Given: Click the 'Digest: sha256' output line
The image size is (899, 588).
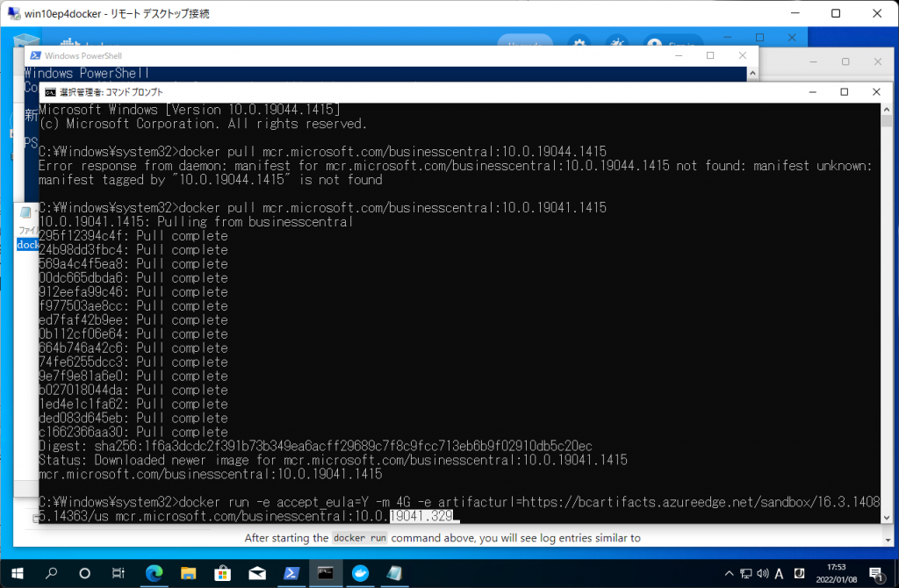Looking at the screenshot, I should click(x=315, y=446).
